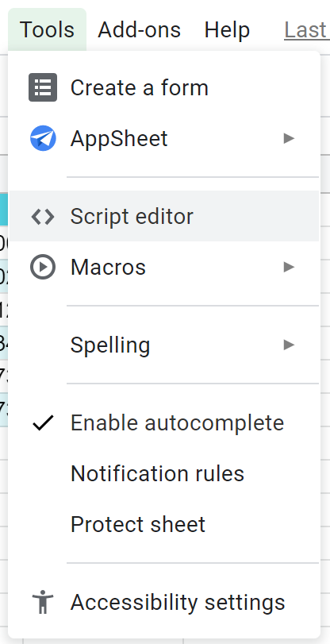Click the Accessibility person icon
Image resolution: width=330 pixels, height=644 pixels.
tap(43, 602)
